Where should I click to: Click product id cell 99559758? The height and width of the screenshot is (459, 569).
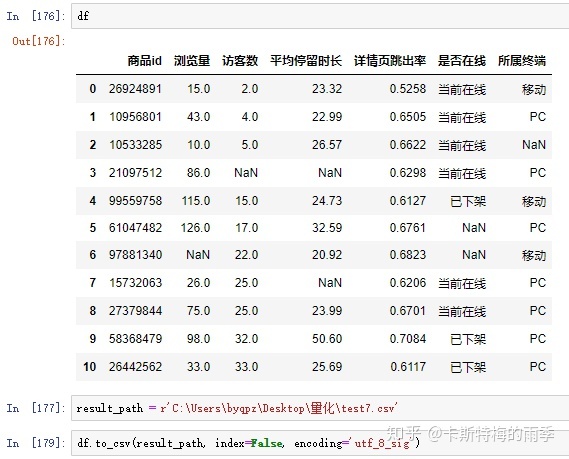(135, 201)
